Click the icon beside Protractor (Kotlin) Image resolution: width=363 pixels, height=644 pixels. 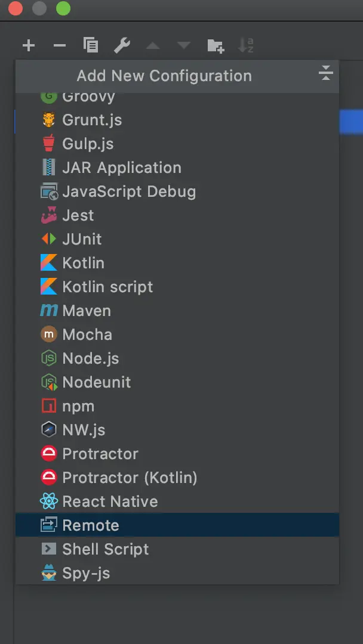pyautogui.click(x=49, y=478)
